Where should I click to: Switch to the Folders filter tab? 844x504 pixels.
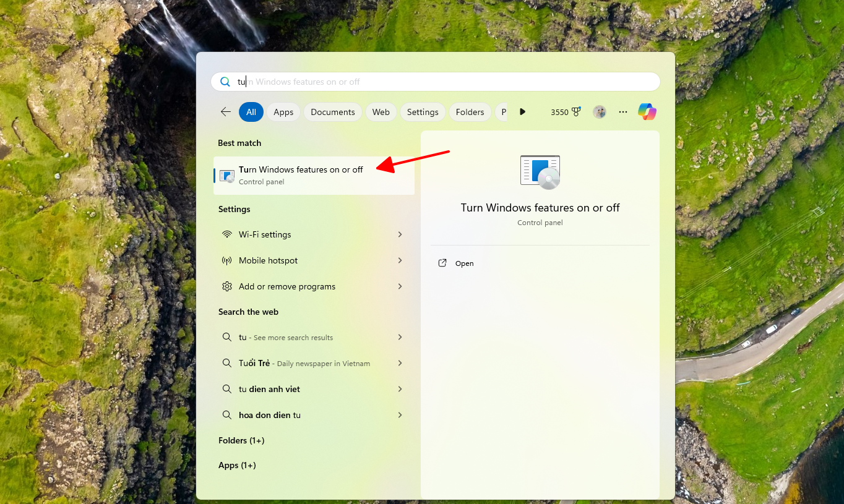[470, 112]
